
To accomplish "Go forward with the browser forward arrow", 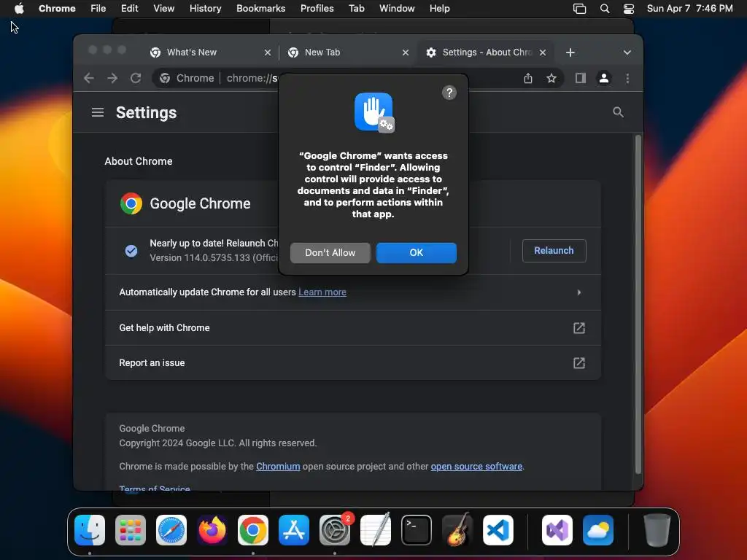I will pos(112,78).
